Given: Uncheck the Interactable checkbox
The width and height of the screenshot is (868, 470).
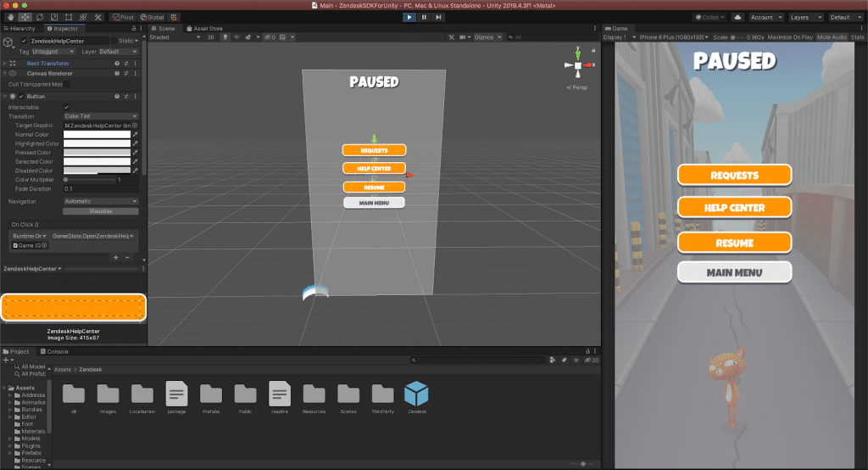Looking at the screenshot, I should (67, 106).
